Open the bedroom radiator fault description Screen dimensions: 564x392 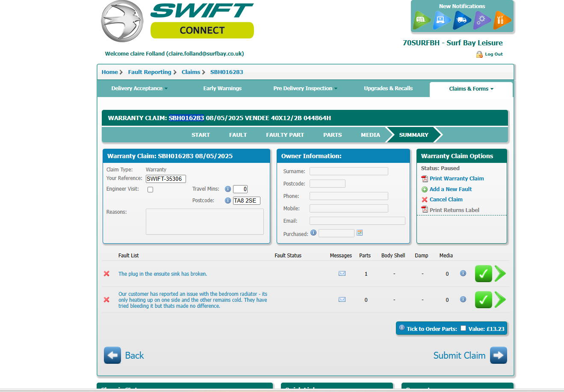193,300
